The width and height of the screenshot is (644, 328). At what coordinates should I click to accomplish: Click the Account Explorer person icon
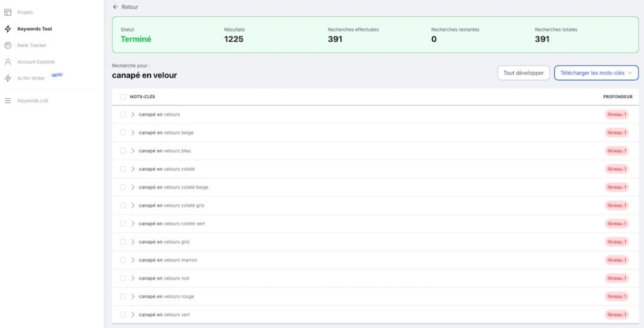pyautogui.click(x=8, y=62)
